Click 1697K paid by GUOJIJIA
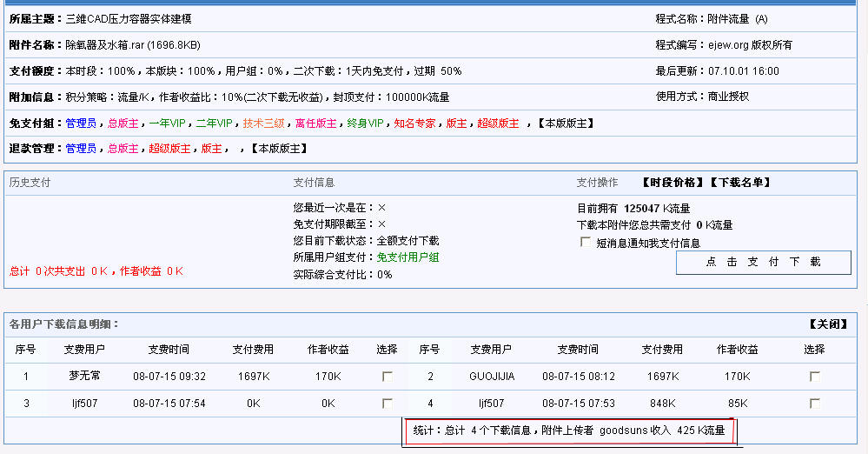The width and height of the screenshot is (868, 454). (x=663, y=377)
